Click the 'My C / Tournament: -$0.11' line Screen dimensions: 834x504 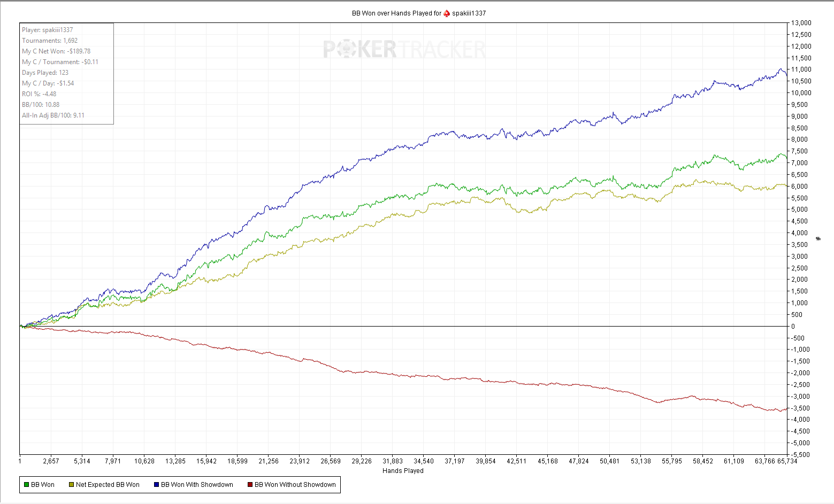[60, 62]
